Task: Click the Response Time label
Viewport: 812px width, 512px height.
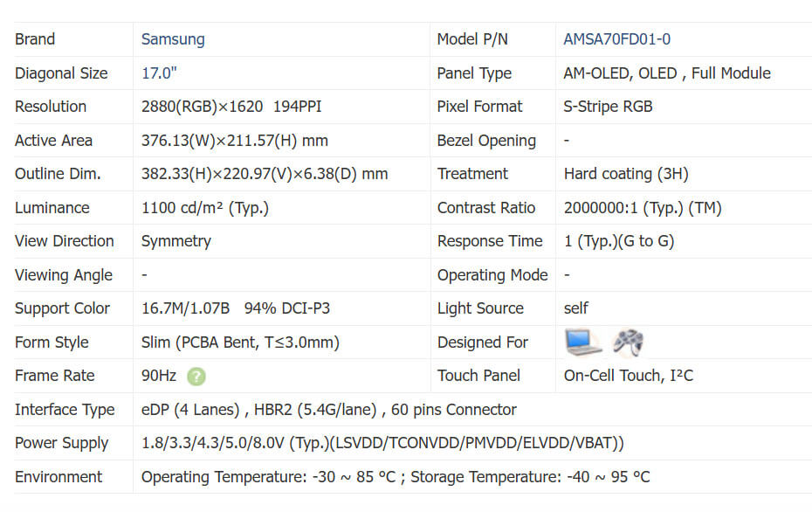Action: 490,241
